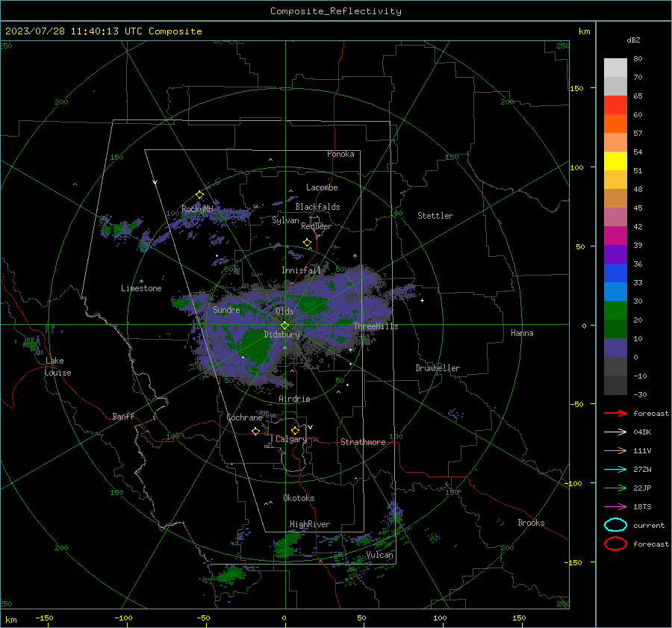
Task: Select the magenta 42 dBZ color swatch
Action: pyautogui.click(x=615, y=235)
